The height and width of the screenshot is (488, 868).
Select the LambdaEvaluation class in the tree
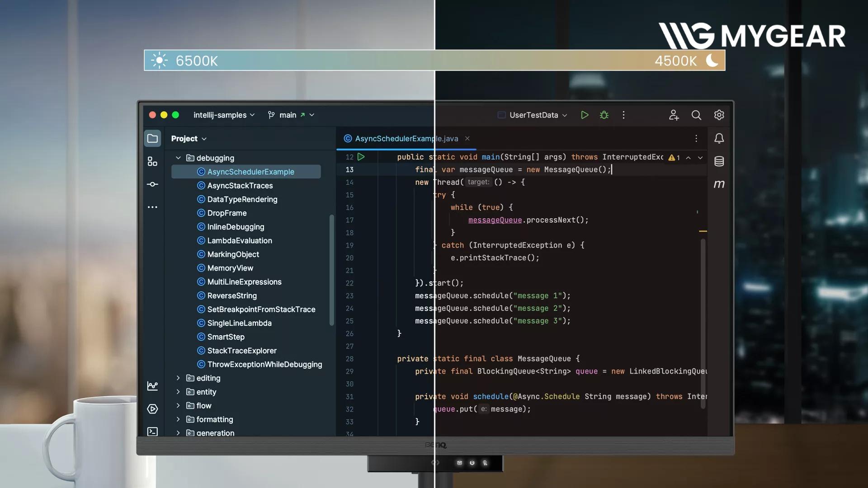[240, 240]
